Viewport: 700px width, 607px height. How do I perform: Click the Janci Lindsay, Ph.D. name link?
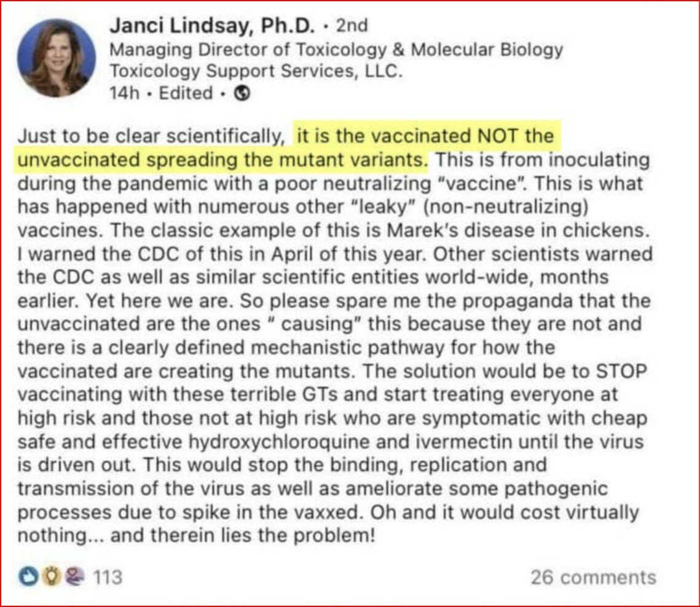(213, 25)
